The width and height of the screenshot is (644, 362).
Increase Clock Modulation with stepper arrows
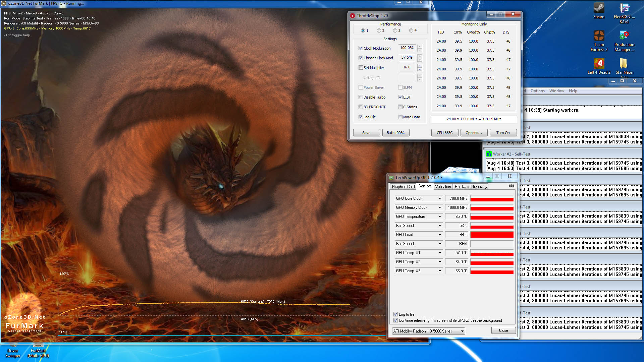pos(420,46)
